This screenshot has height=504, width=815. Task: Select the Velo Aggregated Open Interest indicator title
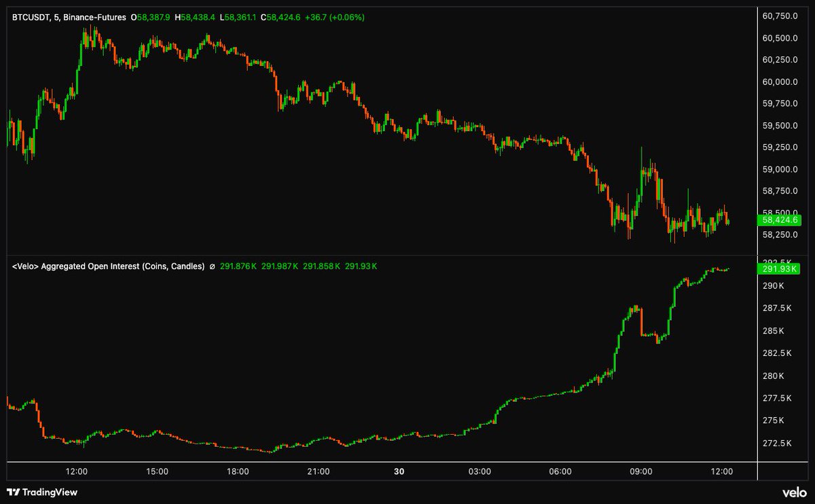(109, 267)
